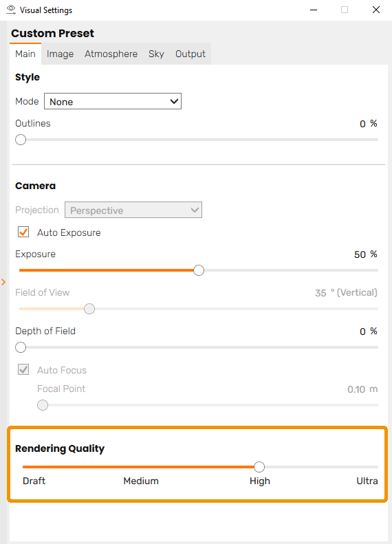Toggle the Auto Exposure checkbox
This screenshot has width=392, height=544.
pyautogui.click(x=23, y=232)
